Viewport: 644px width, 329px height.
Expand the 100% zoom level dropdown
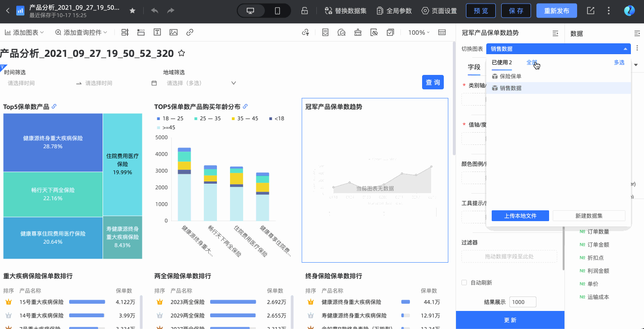tap(419, 32)
